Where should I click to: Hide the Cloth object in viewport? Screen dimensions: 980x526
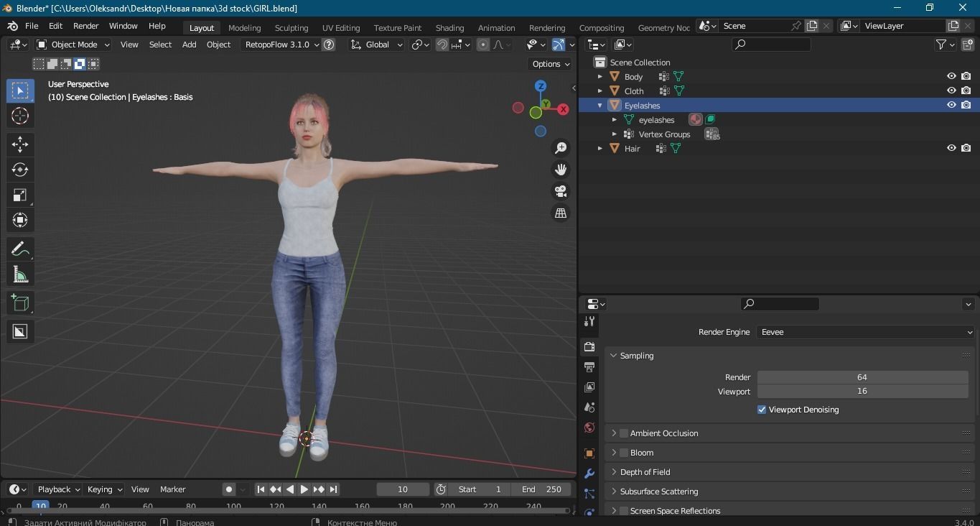tap(951, 91)
